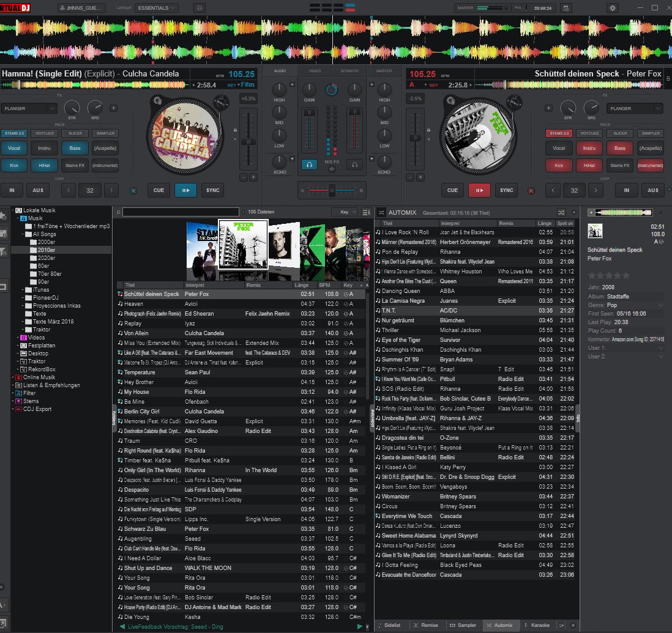Click the crossfader handle between A and B
The image size is (672, 633).
point(332,190)
